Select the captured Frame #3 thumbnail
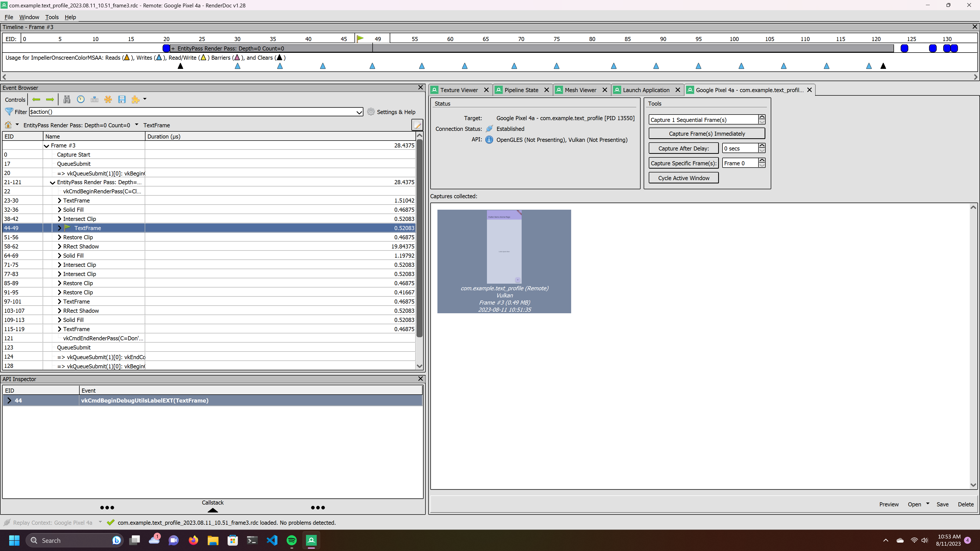Screen dimensions: 980x551 (x=504, y=261)
